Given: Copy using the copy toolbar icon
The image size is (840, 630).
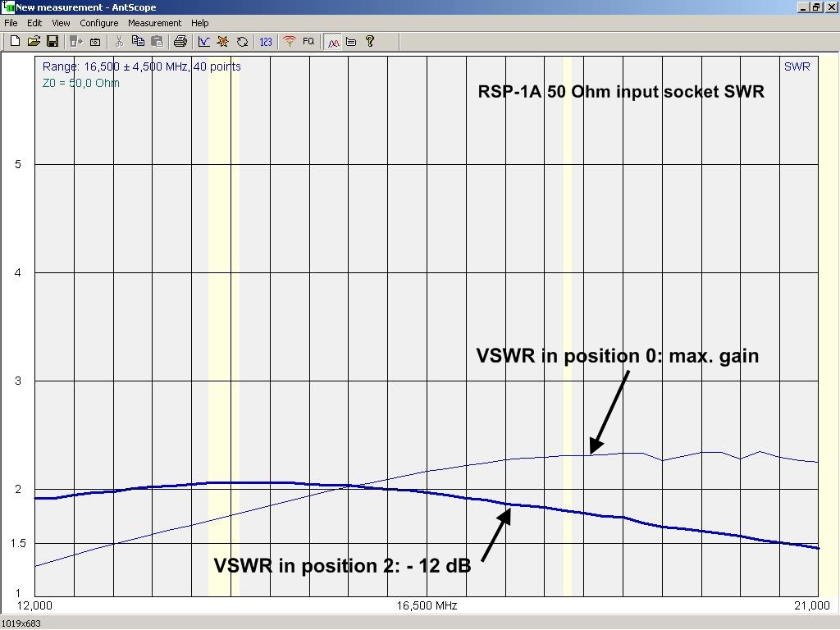Looking at the screenshot, I should 138,41.
